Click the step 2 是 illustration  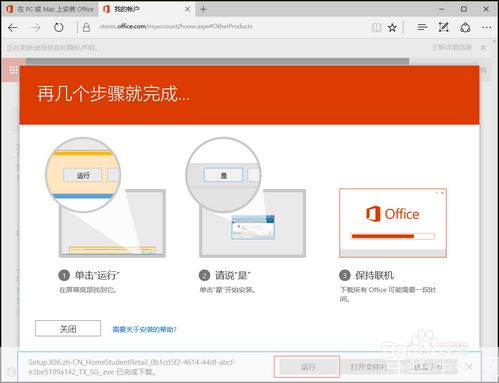246,198
